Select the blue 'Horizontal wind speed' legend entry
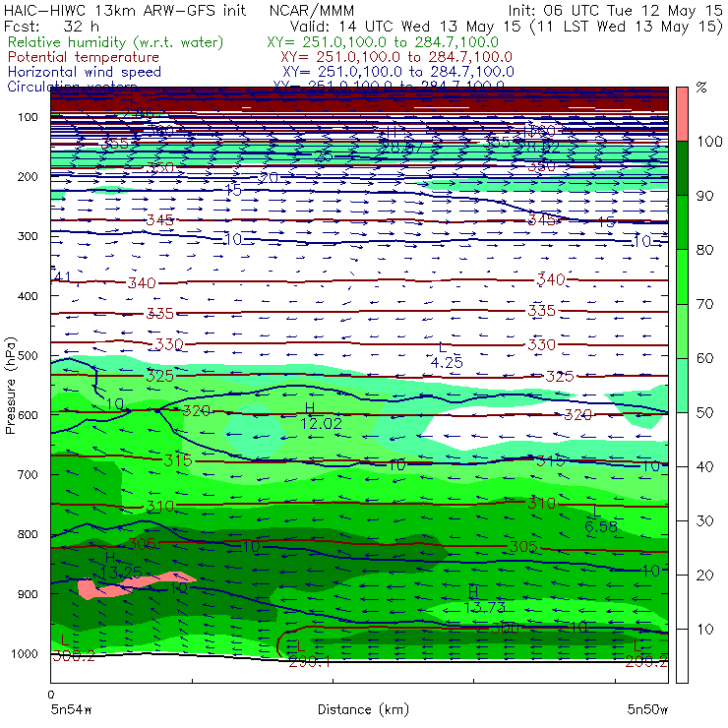This screenshot has width=728, height=728. (x=85, y=72)
